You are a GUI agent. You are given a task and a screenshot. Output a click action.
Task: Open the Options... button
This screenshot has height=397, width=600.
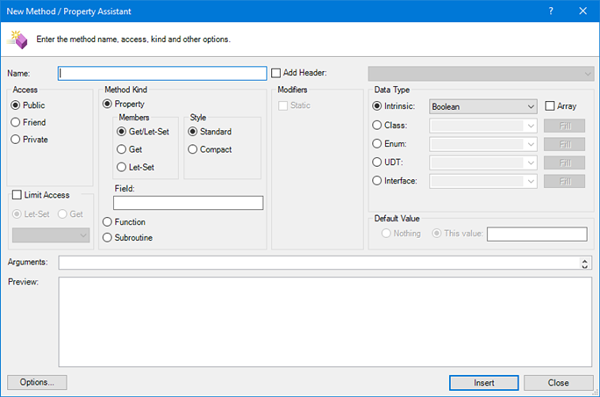(37, 382)
